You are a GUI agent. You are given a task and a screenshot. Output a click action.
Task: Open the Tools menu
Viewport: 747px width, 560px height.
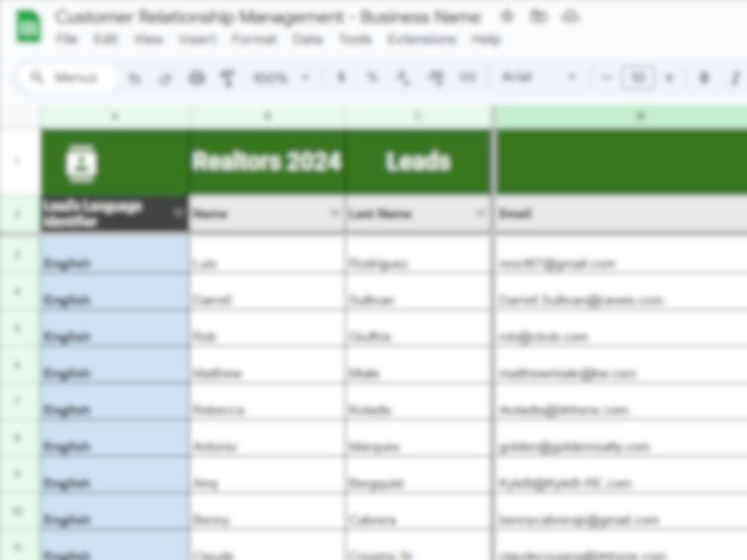click(355, 39)
